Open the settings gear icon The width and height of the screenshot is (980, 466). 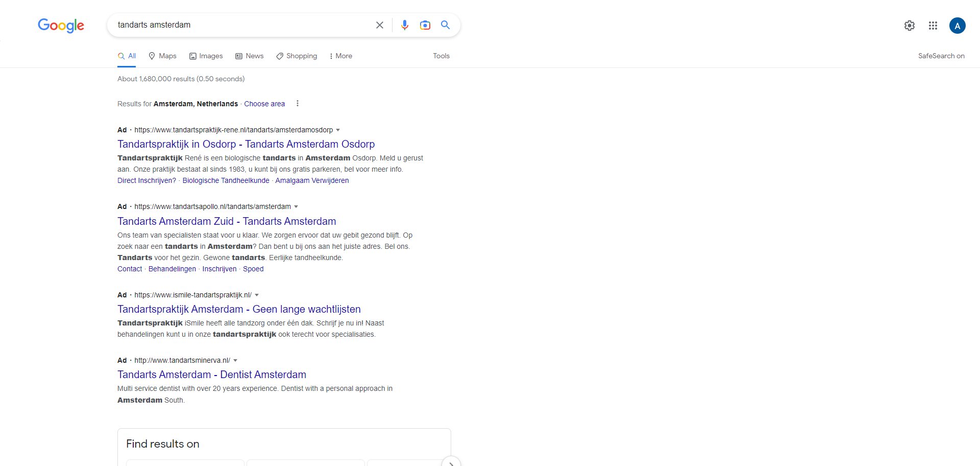click(910, 26)
